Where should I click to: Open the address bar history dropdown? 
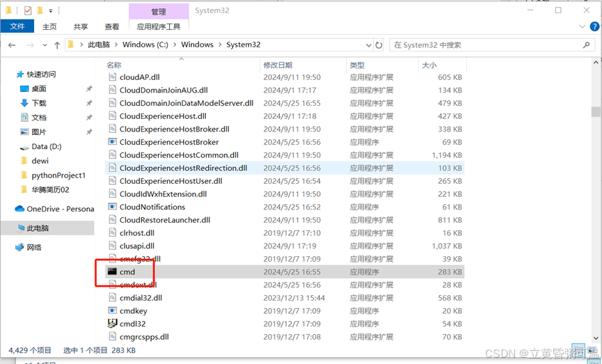[x=369, y=45]
